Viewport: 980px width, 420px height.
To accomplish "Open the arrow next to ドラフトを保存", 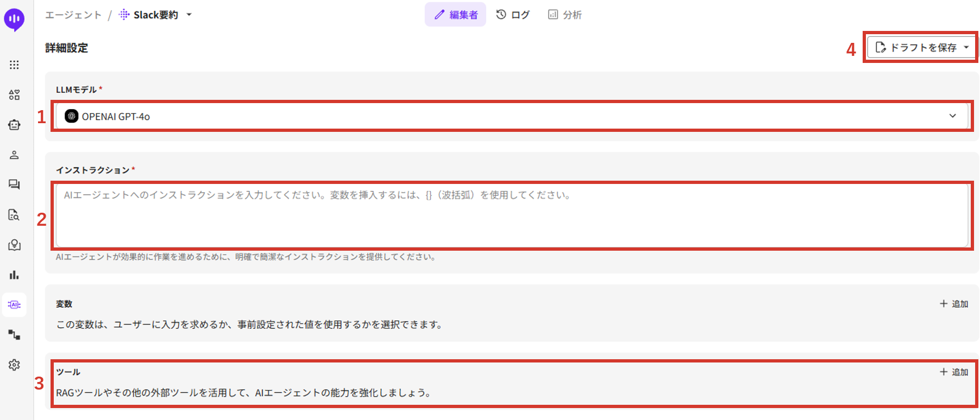I will click(x=966, y=48).
